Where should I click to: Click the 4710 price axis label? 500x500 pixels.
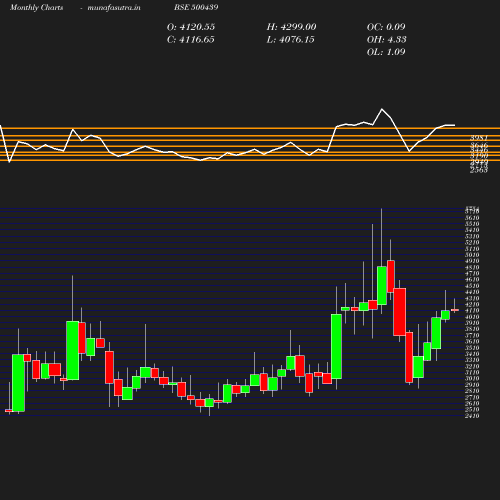click(x=472, y=274)
